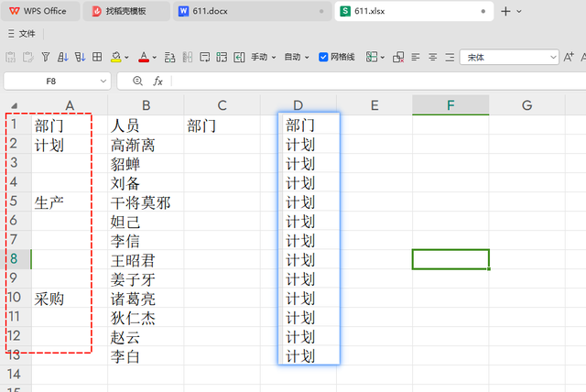
Task: Click the remove duplicates icon with red x
Action: [398, 57]
